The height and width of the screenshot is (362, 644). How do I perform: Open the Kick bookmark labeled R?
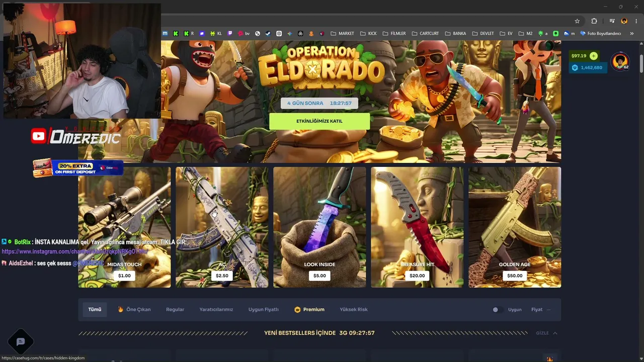(x=189, y=34)
